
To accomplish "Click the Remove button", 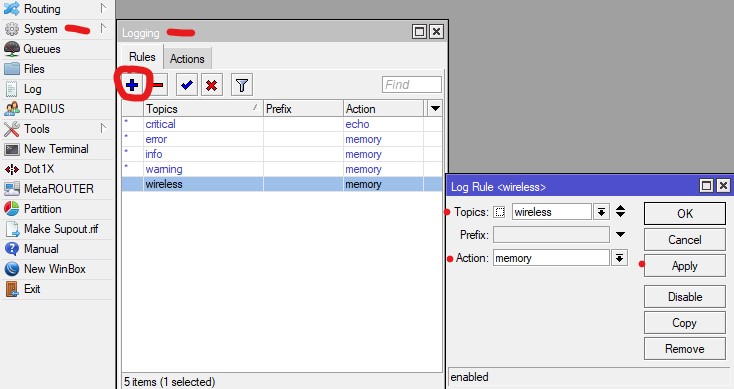I will 685,349.
